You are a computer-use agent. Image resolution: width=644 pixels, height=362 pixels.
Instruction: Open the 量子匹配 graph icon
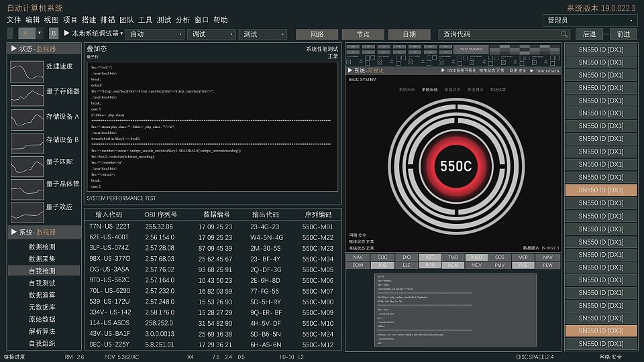(x=27, y=167)
